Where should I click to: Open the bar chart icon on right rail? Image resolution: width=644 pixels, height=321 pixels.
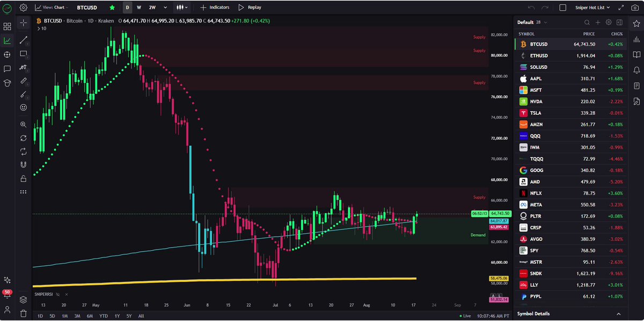coord(636,39)
